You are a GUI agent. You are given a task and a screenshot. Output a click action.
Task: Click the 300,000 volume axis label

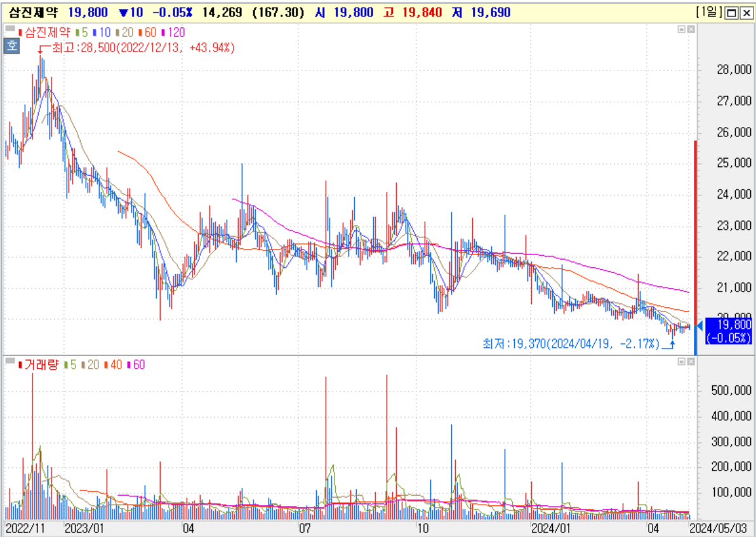[x=731, y=442]
